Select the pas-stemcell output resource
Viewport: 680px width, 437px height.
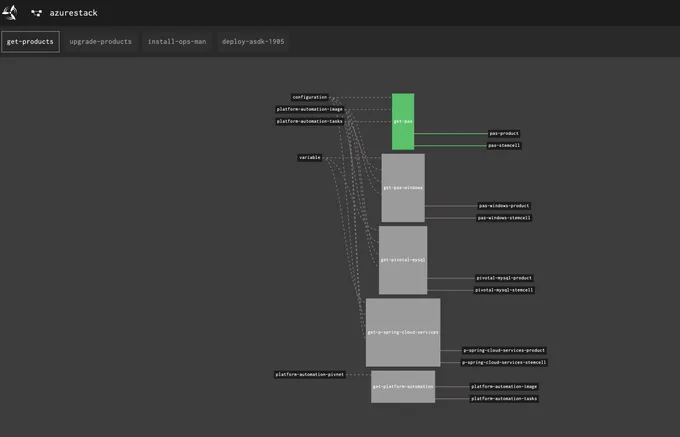(504, 146)
